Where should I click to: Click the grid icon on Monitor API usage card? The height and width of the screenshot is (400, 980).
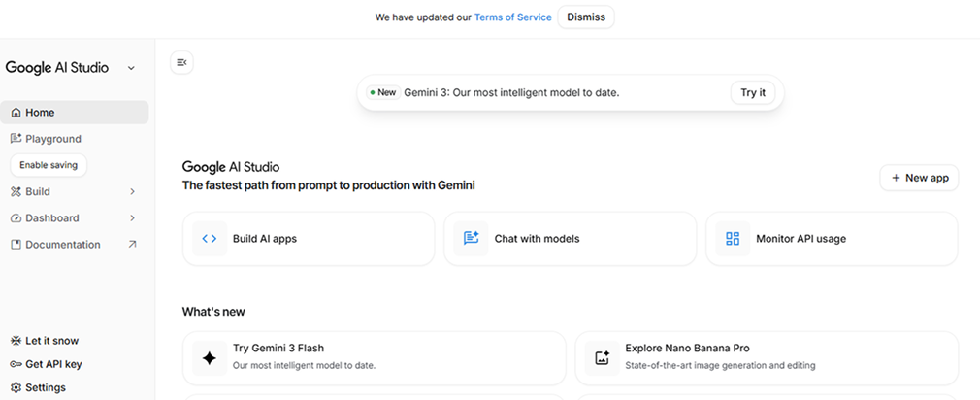(x=733, y=239)
